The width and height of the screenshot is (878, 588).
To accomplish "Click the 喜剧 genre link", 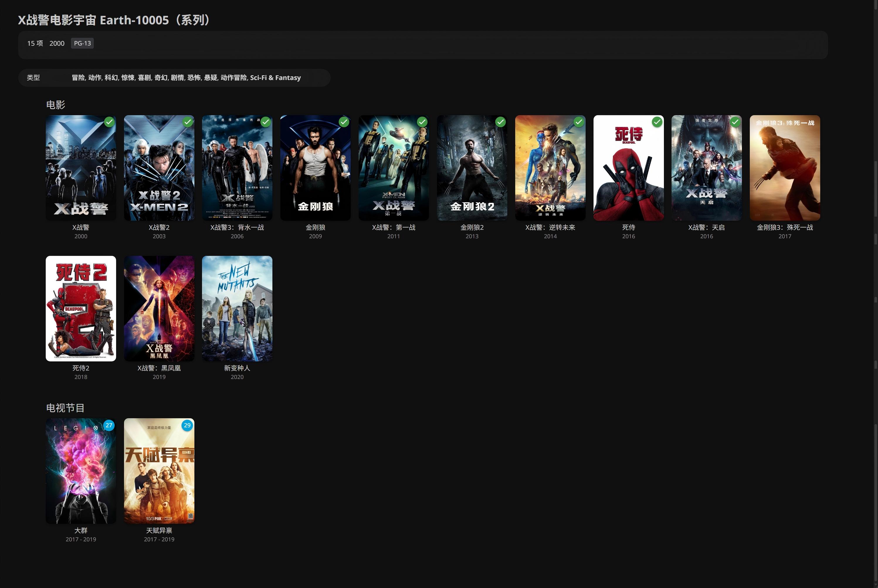I will pyautogui.click(x=144, y=78).
